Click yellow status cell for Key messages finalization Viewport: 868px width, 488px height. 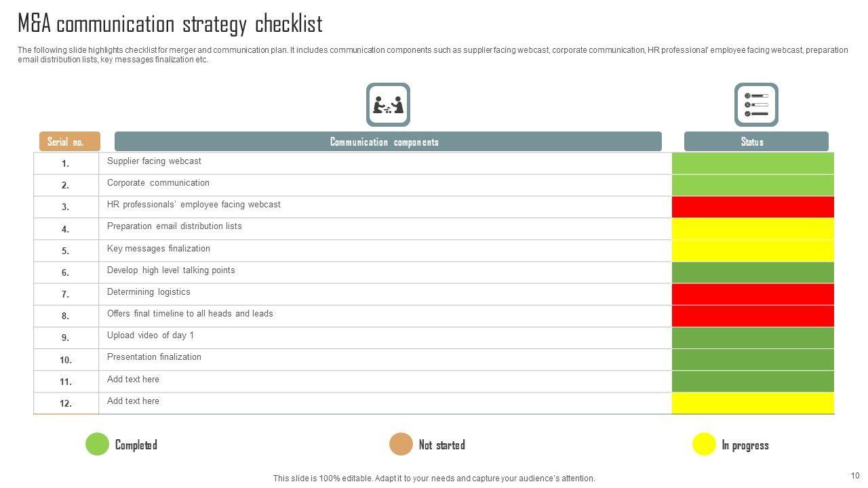pos(753,251)
